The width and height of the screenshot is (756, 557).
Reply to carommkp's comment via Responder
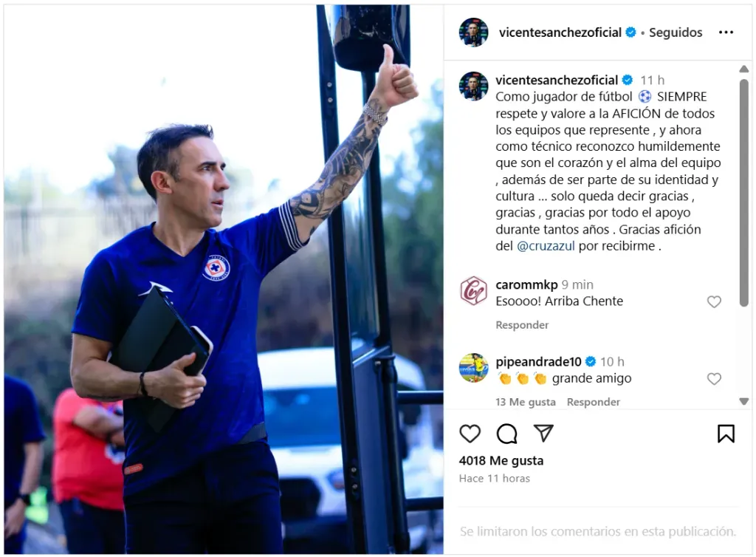point(522,325)
